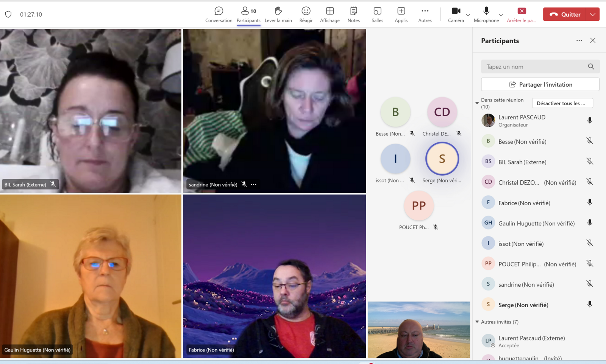Raise your hand with Lever la main
606x364 pixels.
click(x=278, y=14)
